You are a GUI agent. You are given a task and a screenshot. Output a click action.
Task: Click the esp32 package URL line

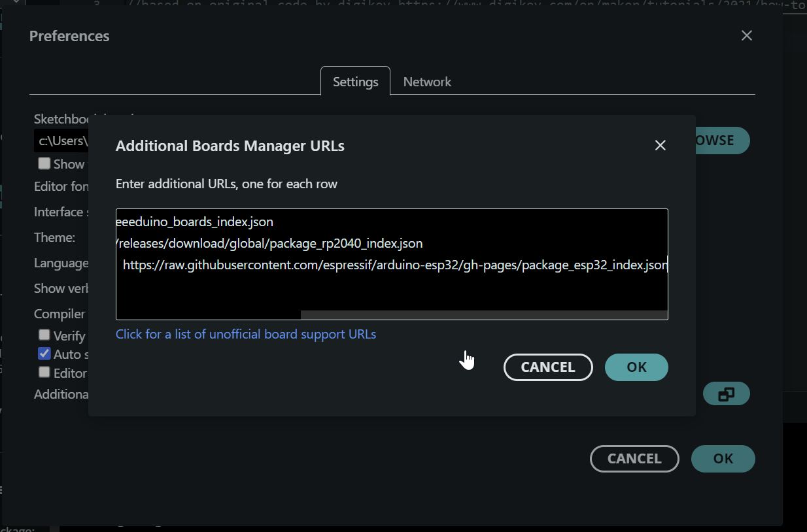[391, 265]
